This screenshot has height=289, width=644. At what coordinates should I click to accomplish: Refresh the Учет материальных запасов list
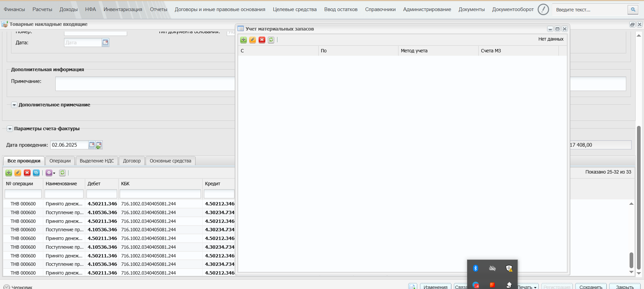271,40
